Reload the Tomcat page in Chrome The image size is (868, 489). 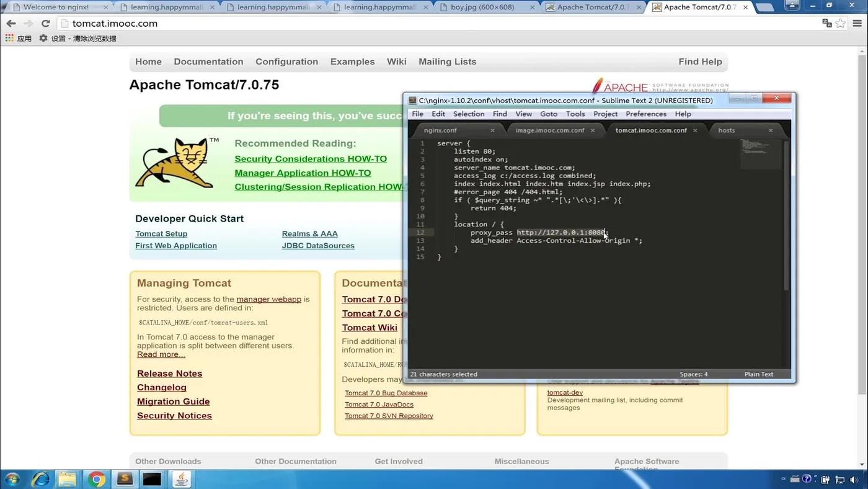click(45, 24)
